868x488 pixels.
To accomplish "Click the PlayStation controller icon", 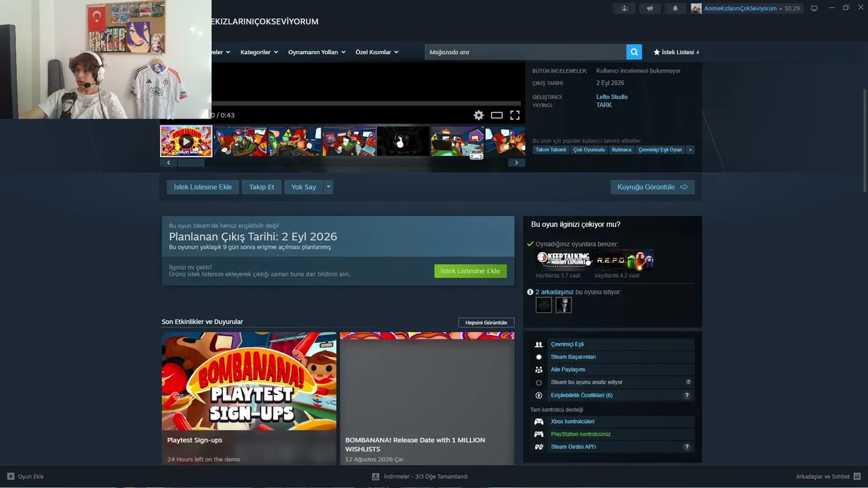I will [x=539, y=434].
